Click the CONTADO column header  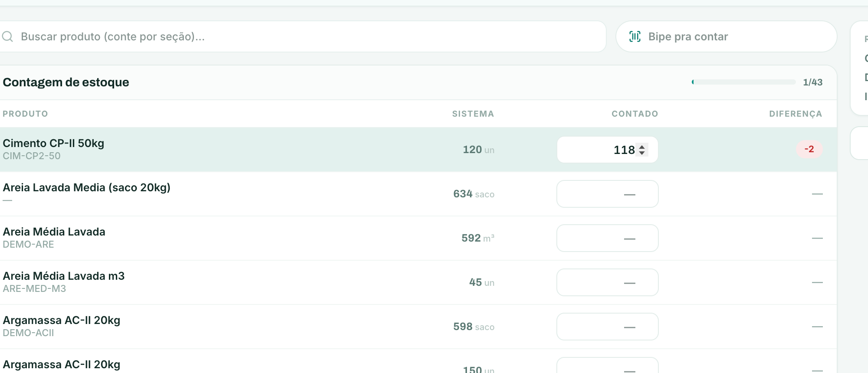pyautogui.click(x=635, y=114)
